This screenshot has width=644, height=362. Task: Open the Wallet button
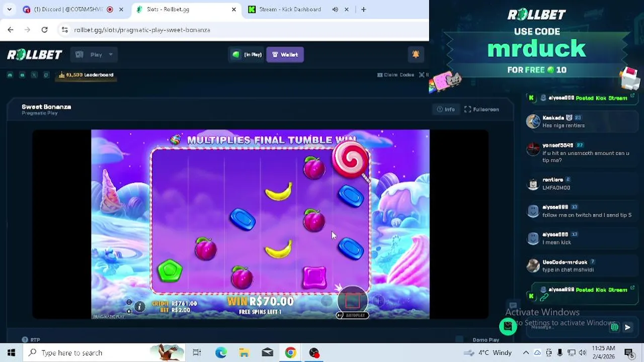point(285,54)
